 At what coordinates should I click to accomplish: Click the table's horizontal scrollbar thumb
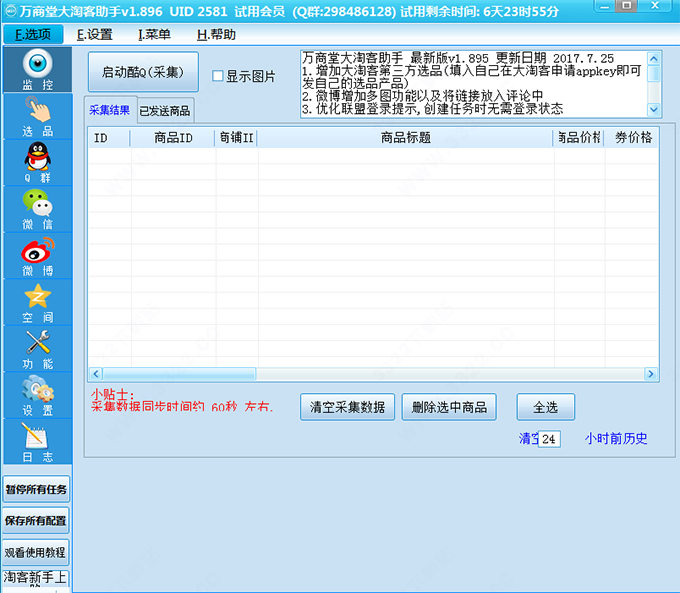179,373
